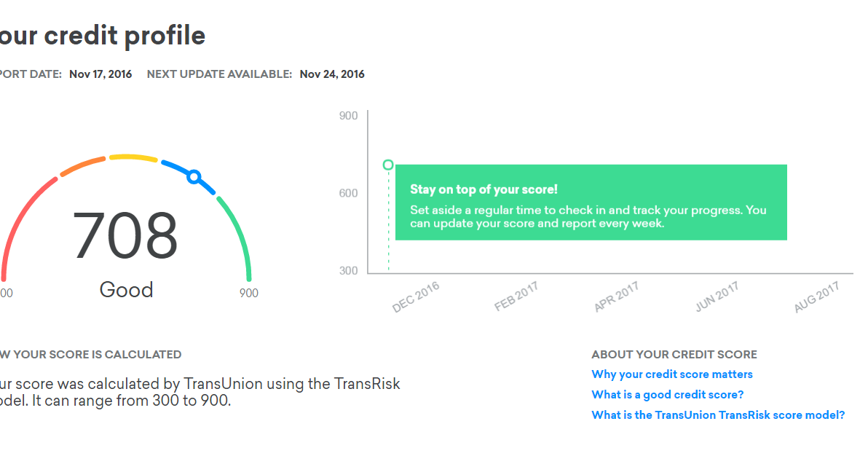The width and height of the screenshot is (868, 456).
Task: Click the APR 2017 axis label
Action: pos(617,297)
